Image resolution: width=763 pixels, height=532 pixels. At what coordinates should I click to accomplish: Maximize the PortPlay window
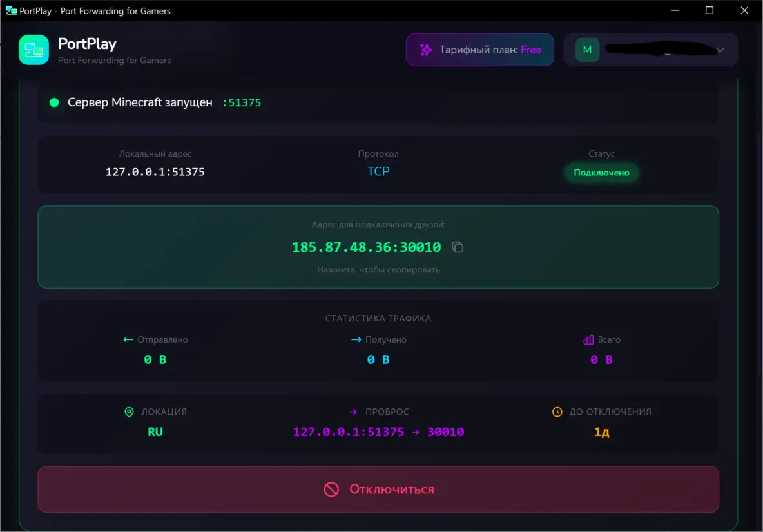[x=709, y=10]
